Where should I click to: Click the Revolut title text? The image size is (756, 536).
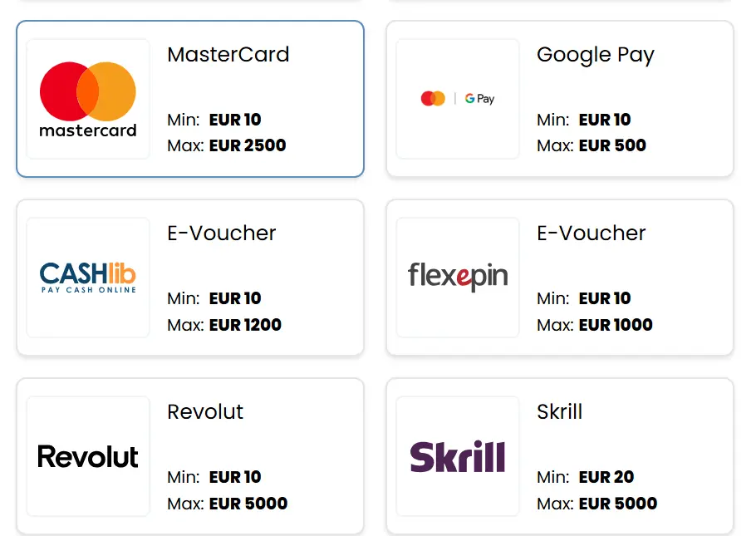205,412
